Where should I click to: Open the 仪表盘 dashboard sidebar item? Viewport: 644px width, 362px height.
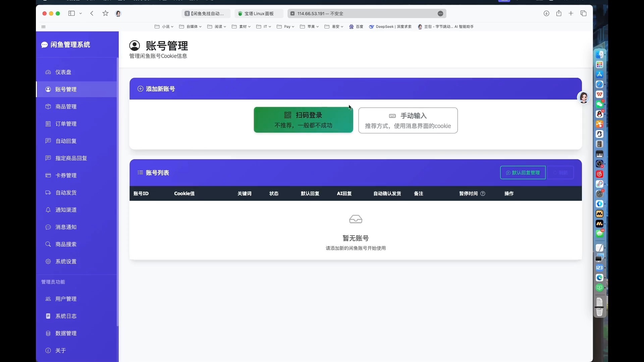point(63,72)
